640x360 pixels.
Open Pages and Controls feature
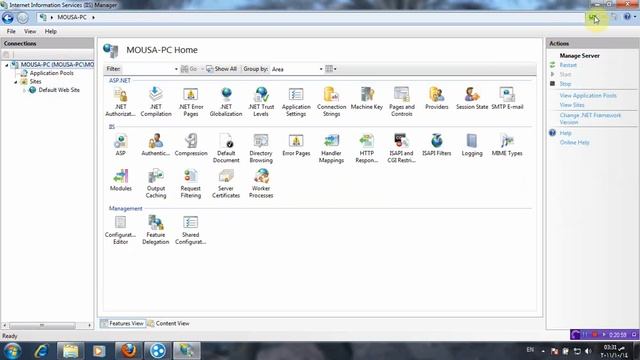[402, 102]
